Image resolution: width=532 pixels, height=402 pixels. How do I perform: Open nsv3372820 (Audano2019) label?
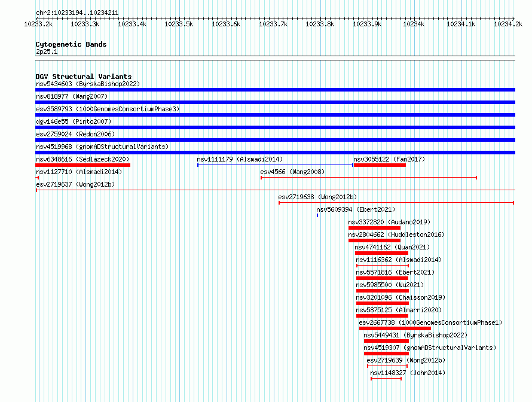pos(389,222)
